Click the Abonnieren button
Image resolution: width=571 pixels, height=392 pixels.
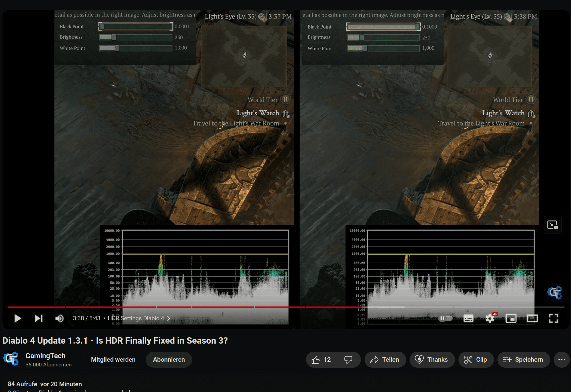tap(169, 359)
